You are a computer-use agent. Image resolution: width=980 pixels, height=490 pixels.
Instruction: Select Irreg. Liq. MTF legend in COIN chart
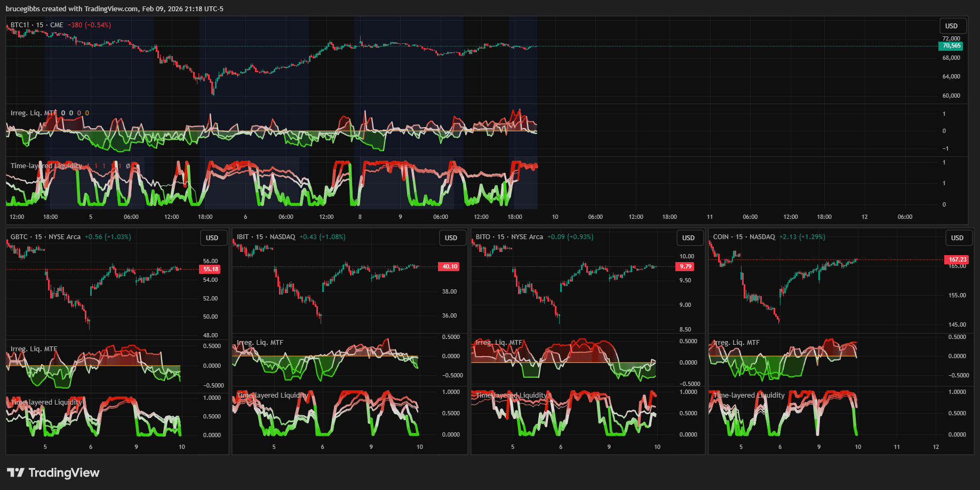click(736, 343)
